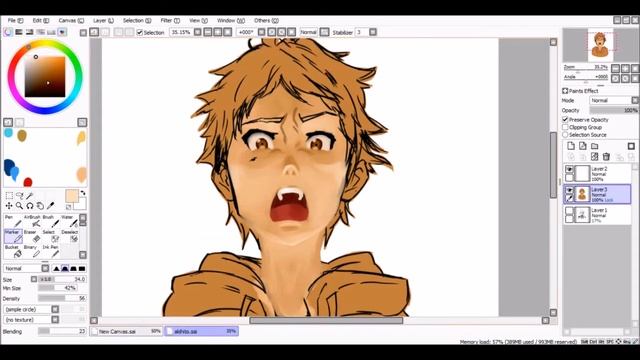Uncheck the Selection checkbox in toolbar
This screenshot has width=640, height=360.
(140, 32)
